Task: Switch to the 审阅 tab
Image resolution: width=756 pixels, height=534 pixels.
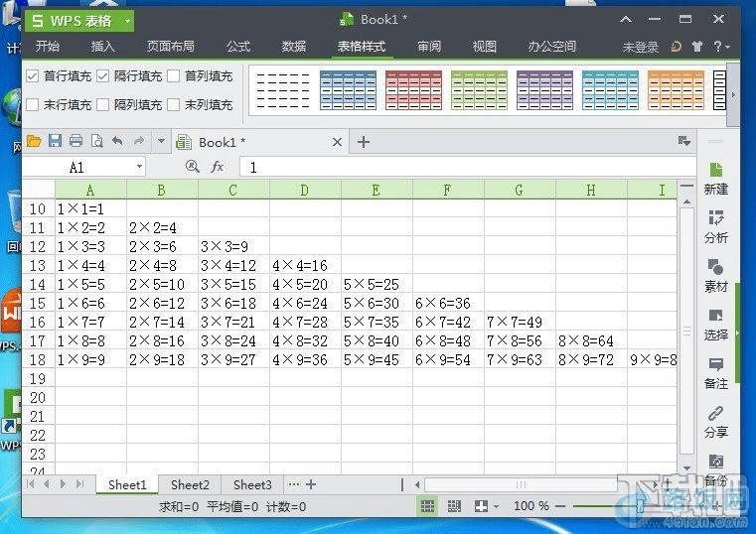Action: point(429,47)
